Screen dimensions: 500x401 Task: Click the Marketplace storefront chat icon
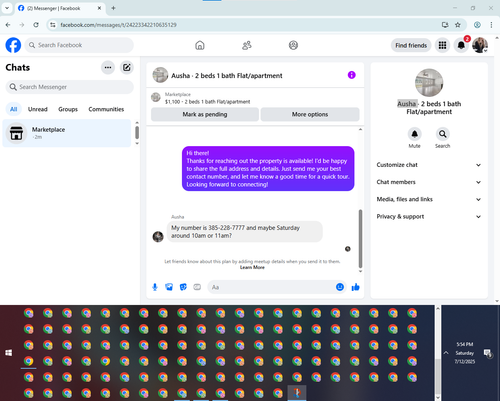pyautogui.click(x=16, y=133)
